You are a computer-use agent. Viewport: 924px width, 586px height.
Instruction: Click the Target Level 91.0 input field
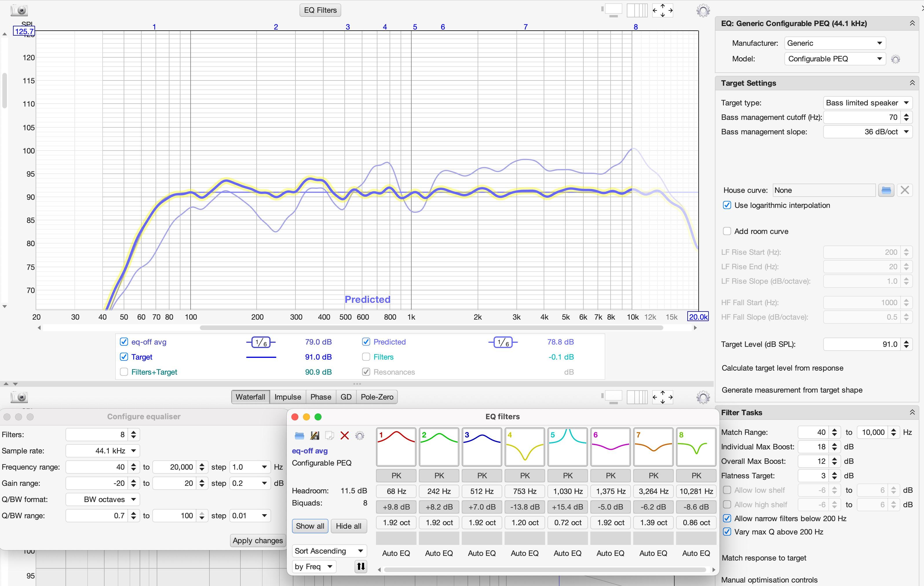point(861,344)
